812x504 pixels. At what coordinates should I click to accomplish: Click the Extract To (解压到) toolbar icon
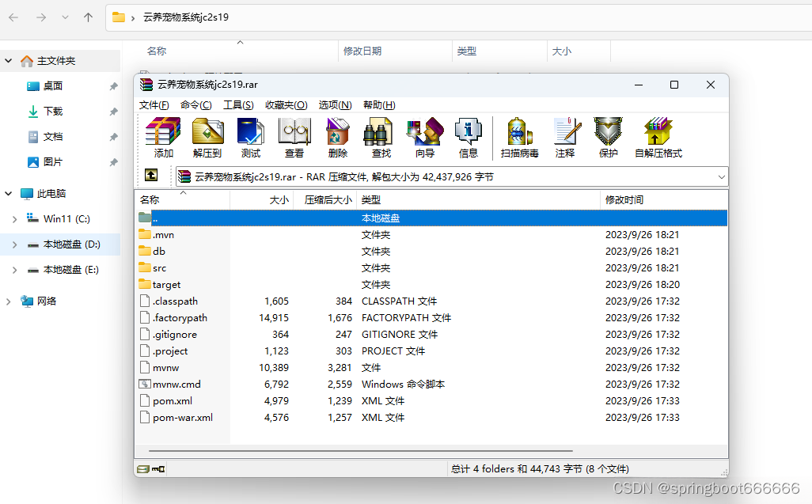coord(207,131)
